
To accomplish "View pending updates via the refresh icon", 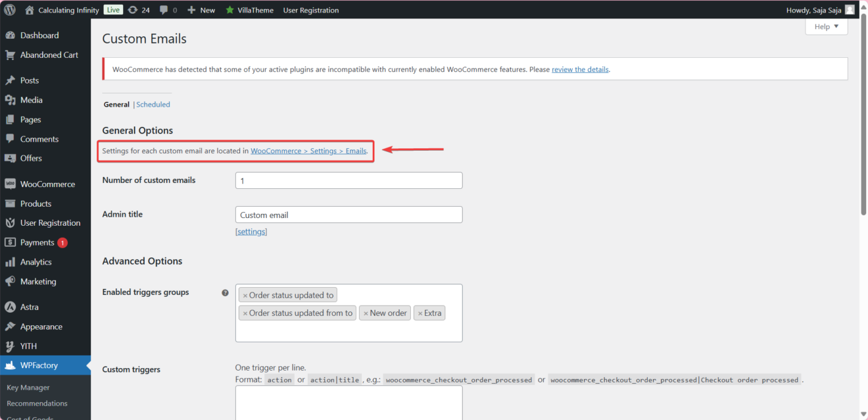I will [x=139, y=10].
